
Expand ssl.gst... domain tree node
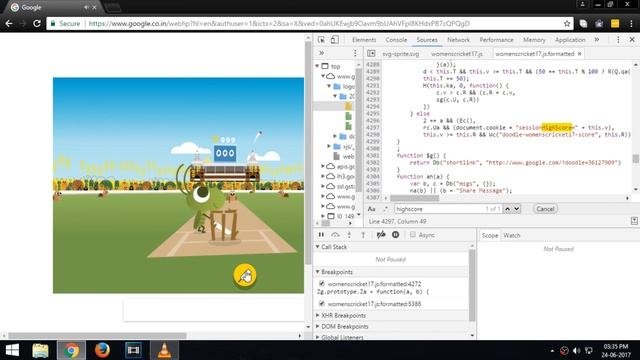[323, 186]
